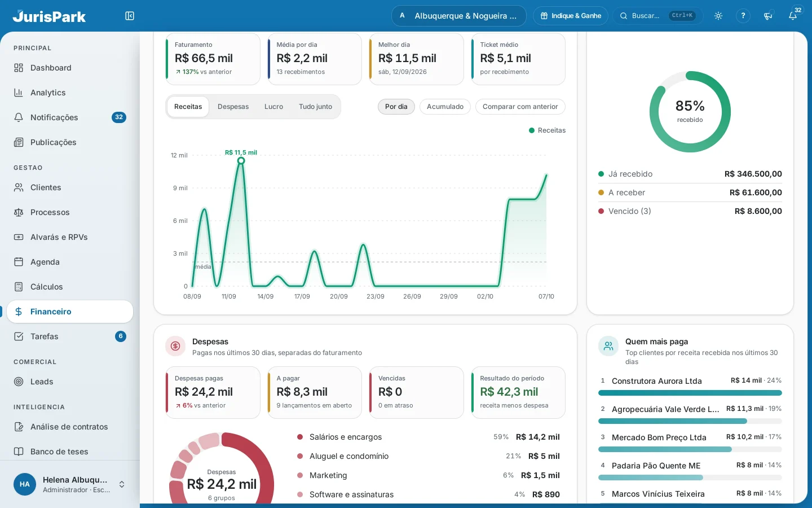Click the Alvarás e RPVs banknote icon
The image size is (812, 508).
tap(19, 237)
